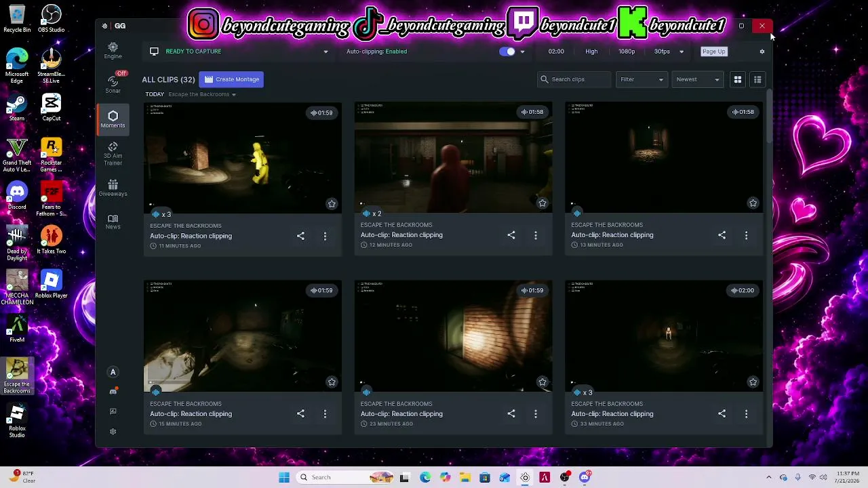Go to Giveaways in the sidebar
Viewport: 868px width, 488px height.
[x=113, y=188]
